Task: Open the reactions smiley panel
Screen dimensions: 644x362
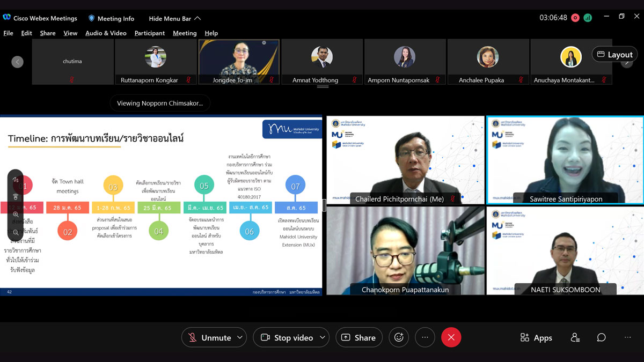Action: click(398, 337)
